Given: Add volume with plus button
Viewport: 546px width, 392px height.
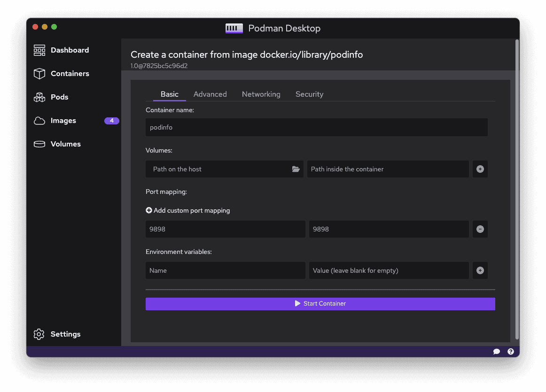Looking at the screenshot, I should tap(480, 169).
